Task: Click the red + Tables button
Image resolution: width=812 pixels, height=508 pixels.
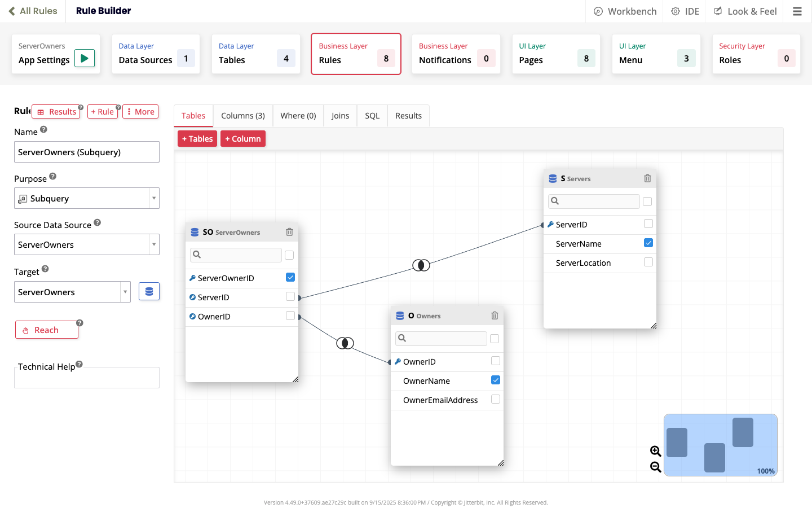Action: 197,139
